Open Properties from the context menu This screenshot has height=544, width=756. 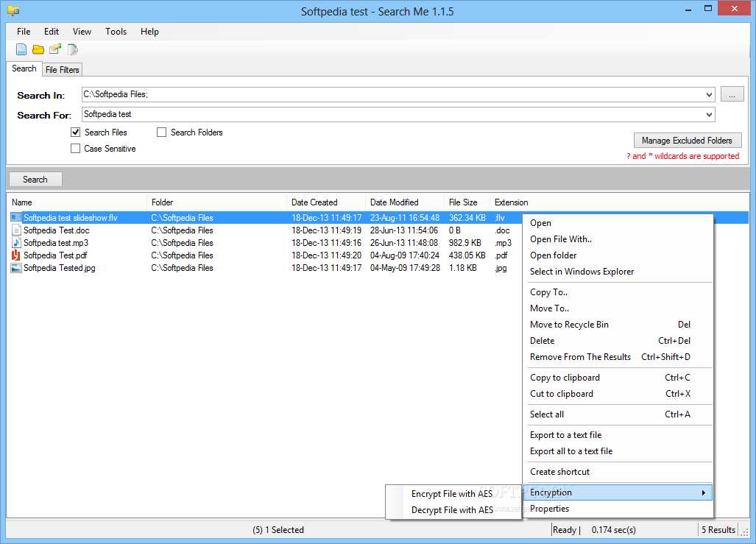(x=618, y=509)
